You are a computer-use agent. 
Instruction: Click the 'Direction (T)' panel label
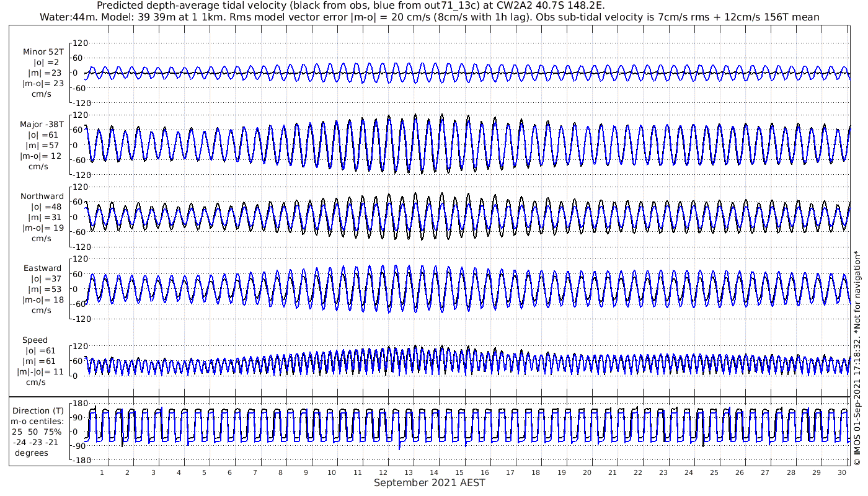tap(39, 410)
